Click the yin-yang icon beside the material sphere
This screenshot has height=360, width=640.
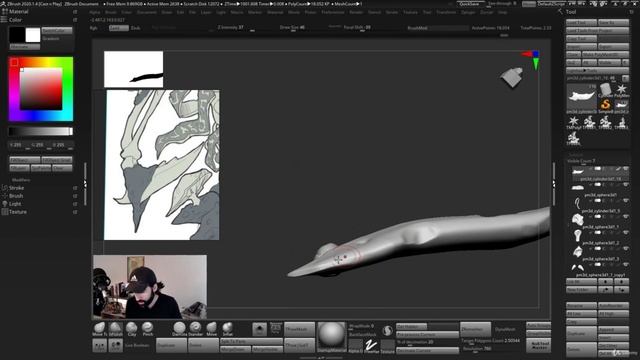[387, 330]
